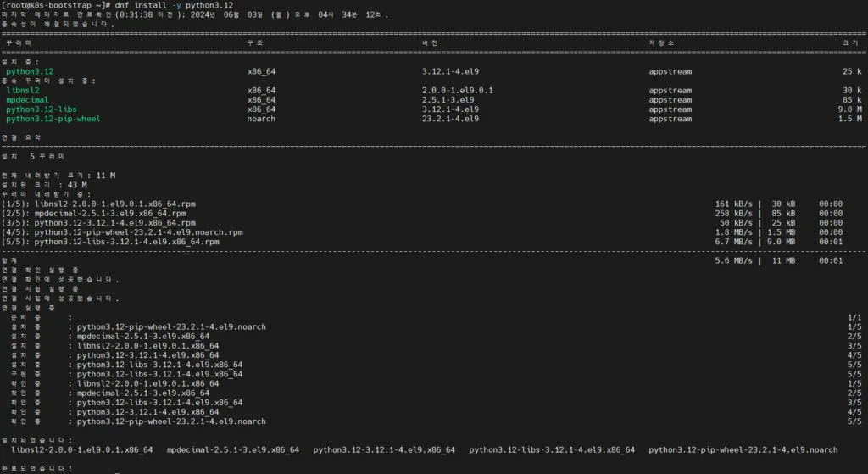Click the "161 kB/s" download speed

click(x=733, y=204)
